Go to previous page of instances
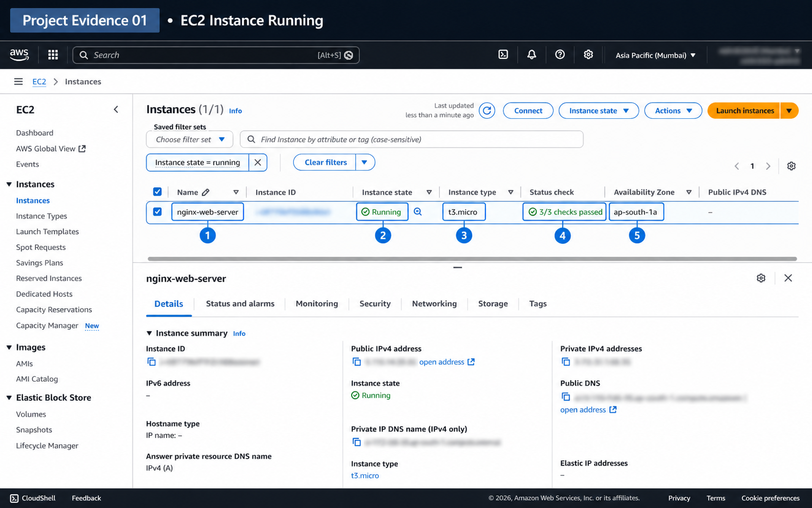This screenshot has width=812, height=508. 737,166
